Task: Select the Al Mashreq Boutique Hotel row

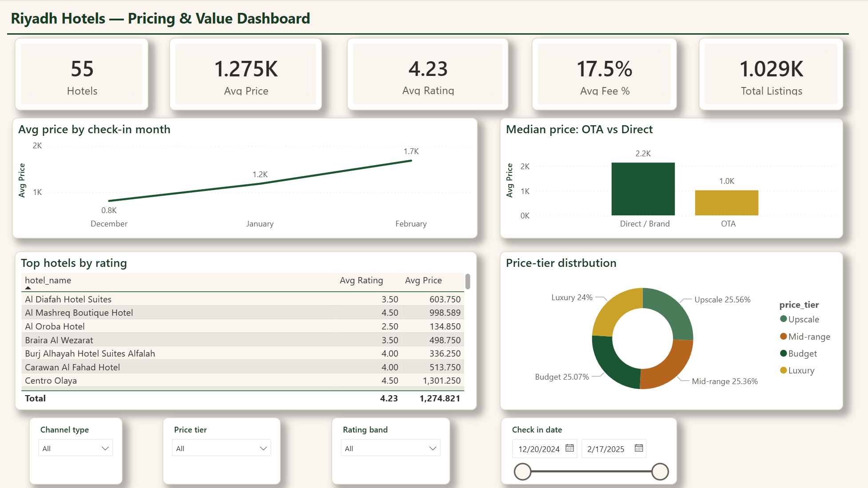Action: pos(243,313)
